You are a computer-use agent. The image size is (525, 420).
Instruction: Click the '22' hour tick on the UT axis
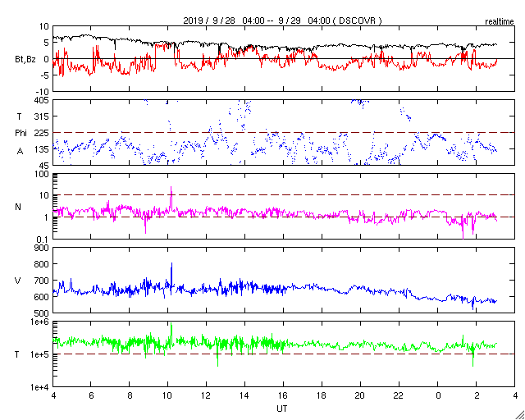pos(399,396)
